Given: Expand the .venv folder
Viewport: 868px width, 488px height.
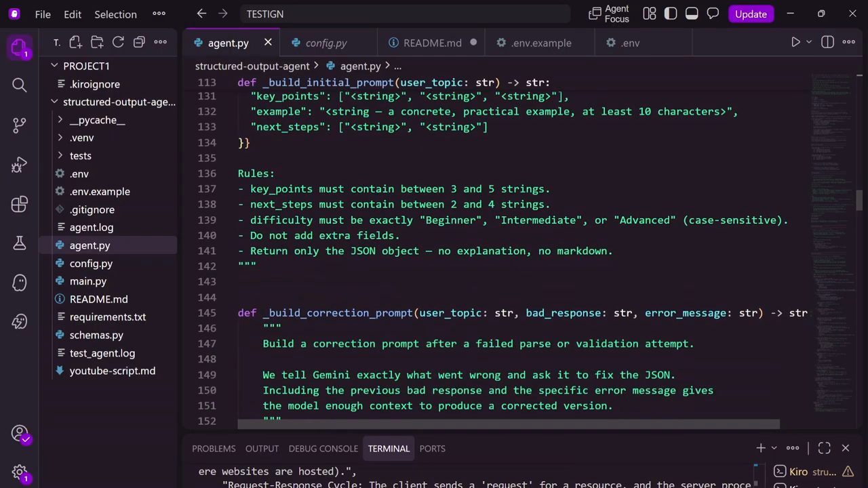Looking at the screenshot, I should 60,138.
